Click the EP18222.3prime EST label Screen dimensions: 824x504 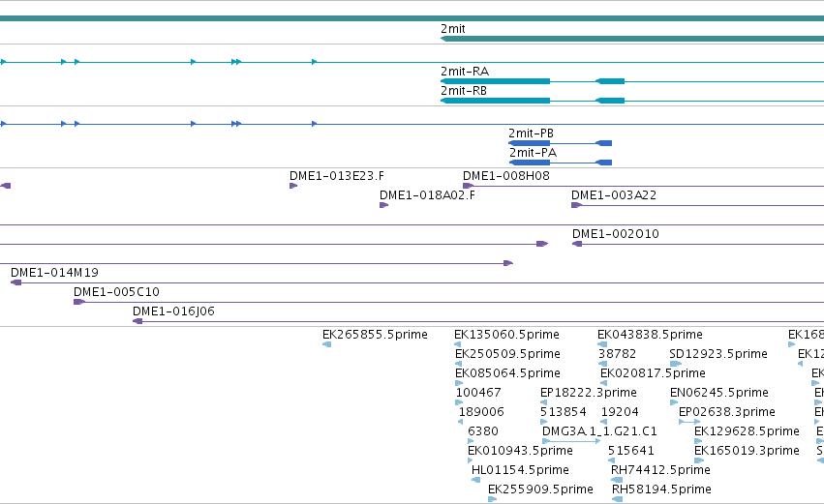[x=589, y=393]
